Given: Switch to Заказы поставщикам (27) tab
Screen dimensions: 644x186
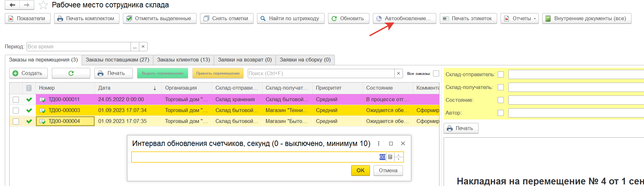Looking at the screenshot, I should pos(117,60).
